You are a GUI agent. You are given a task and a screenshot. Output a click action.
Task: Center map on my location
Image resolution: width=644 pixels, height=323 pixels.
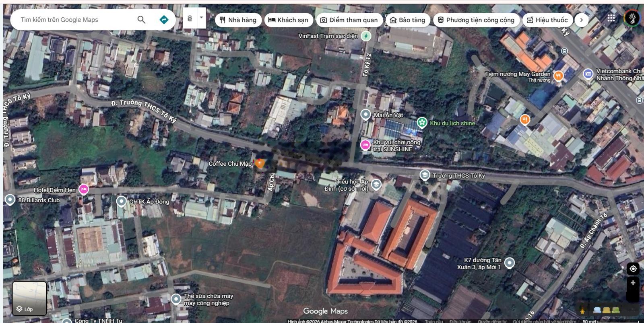click(x=633, y=269)
